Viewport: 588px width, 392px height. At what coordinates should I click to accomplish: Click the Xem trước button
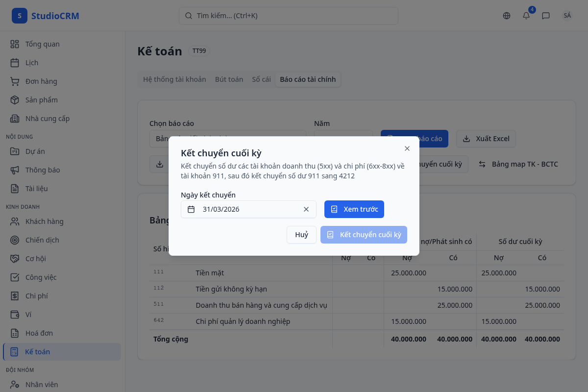tap(354, 209)
